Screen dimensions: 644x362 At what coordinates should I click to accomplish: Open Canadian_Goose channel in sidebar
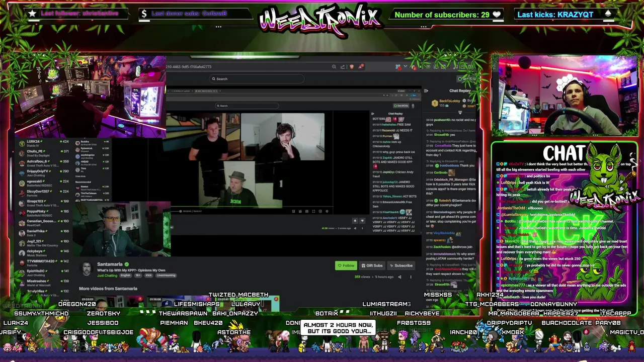click(x=43, y=223)
